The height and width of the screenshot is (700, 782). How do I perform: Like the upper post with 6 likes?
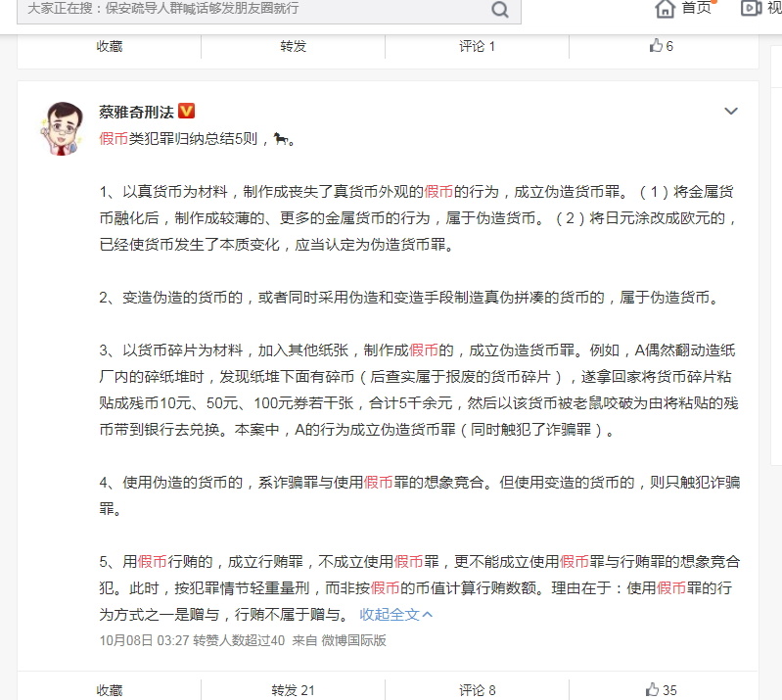(x=662, y=46)
